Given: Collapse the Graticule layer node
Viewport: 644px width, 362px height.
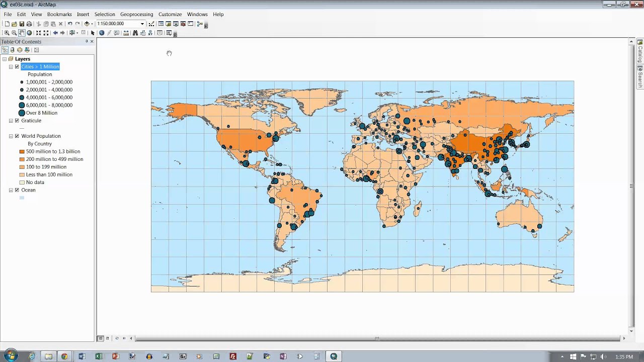Looking at the screenshot, I should click(11, 121).
